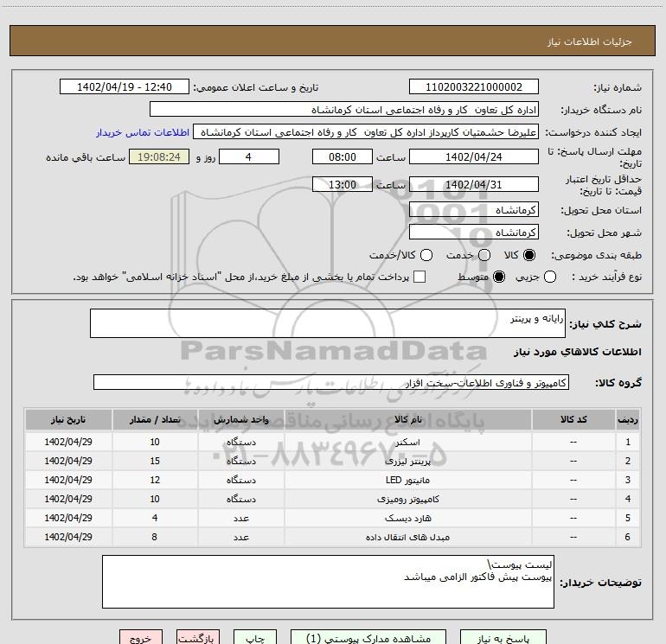Click the اطلاعات کالاهای مورد نیاز heading
The image size is (666, 644).
coord(578,352)
